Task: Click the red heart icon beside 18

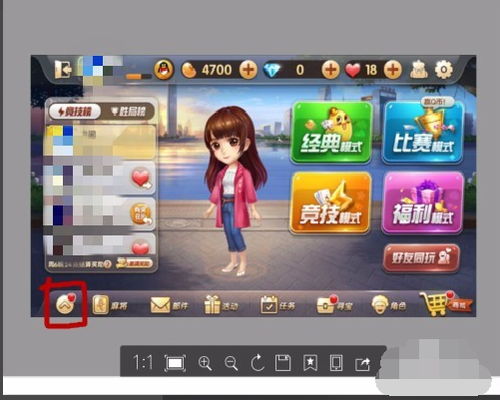Action: point(353,70)
